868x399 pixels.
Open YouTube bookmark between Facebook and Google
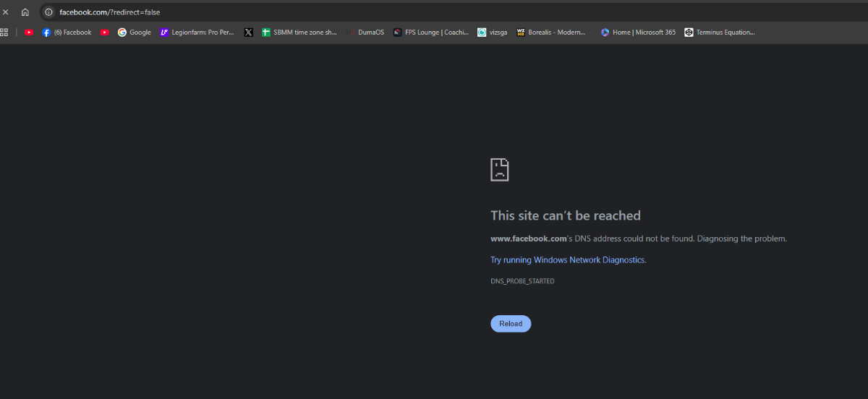(x=105, y=33)
